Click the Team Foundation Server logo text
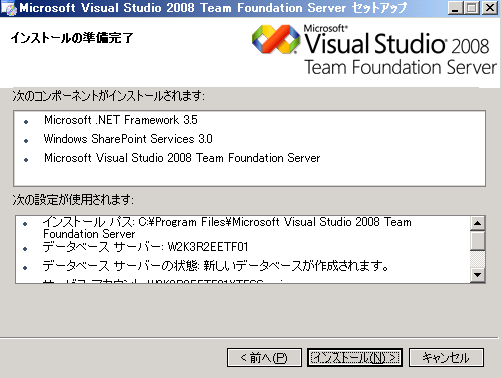Viewport: 501px width, 378px height. (x=400, y=67)
